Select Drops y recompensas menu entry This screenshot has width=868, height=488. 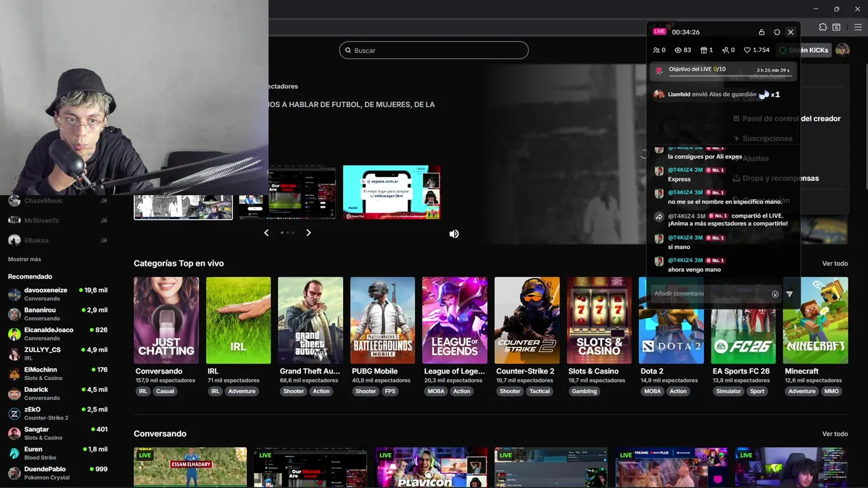click(776, 178)
